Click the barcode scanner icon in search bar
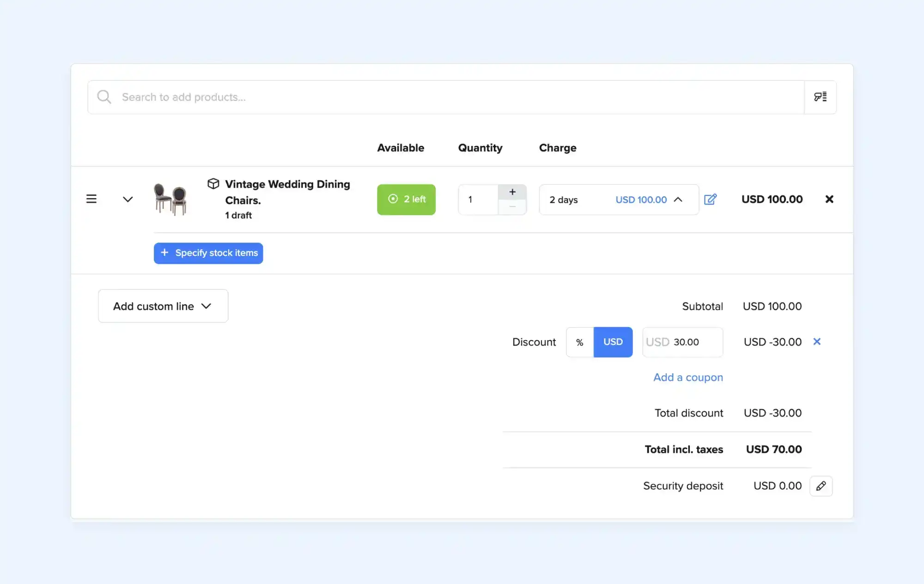 click(x=820, y=97)
